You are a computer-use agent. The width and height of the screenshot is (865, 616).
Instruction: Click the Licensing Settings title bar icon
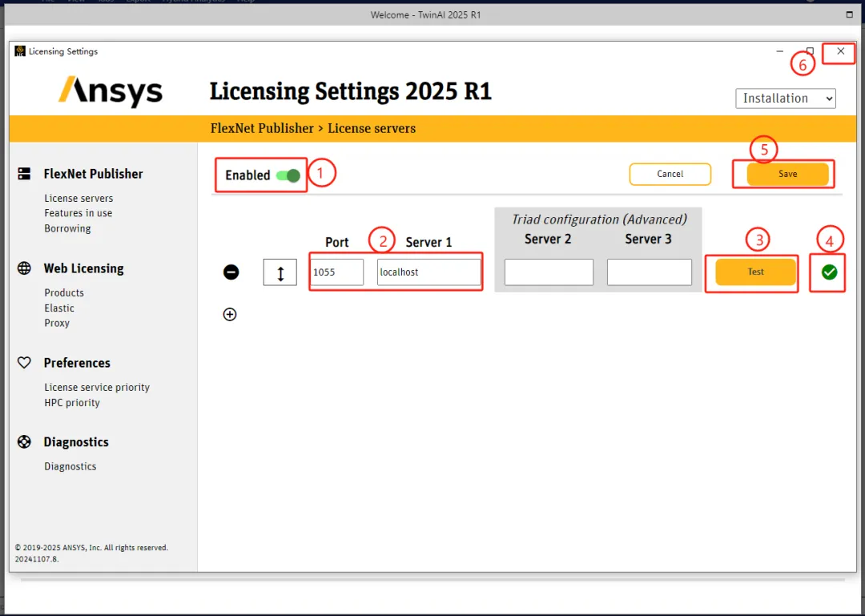click(x=20, y=51)
